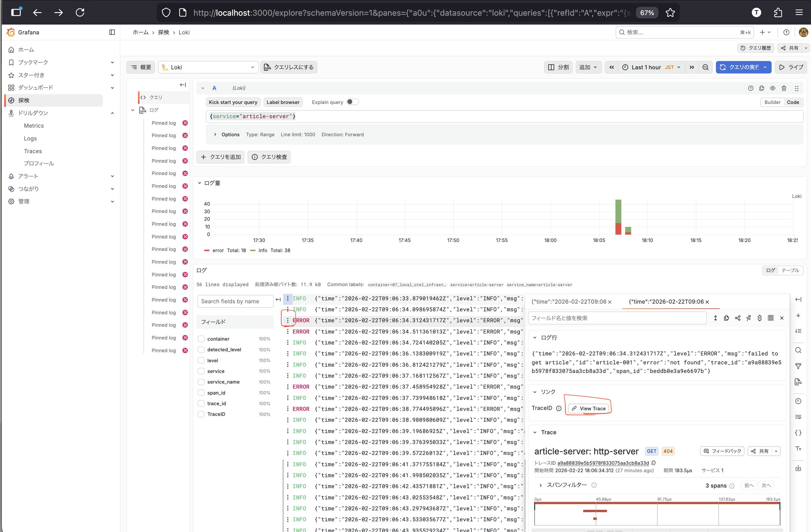Viewport: 811px width, 532px height.
Task: Click the red error legend swatch
Action: click(x=206, y=251)
